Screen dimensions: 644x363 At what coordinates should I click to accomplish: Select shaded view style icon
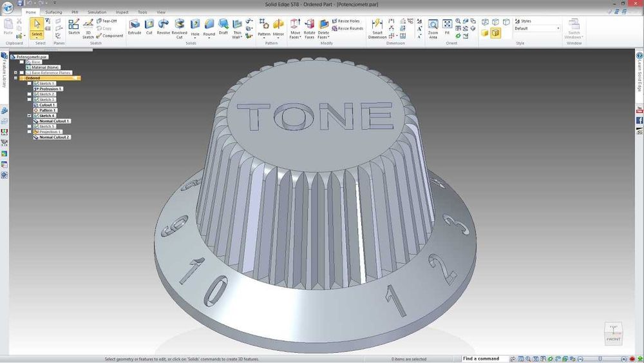point(485,33)
